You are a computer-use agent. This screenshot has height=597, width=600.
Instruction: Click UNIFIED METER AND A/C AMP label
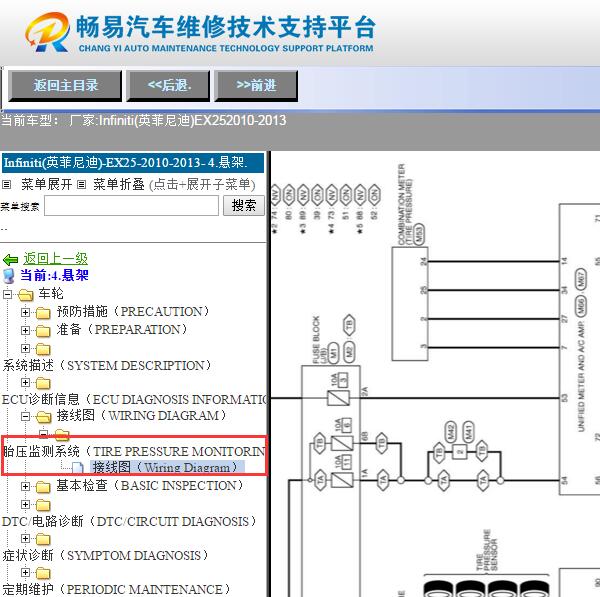point(581,376)
